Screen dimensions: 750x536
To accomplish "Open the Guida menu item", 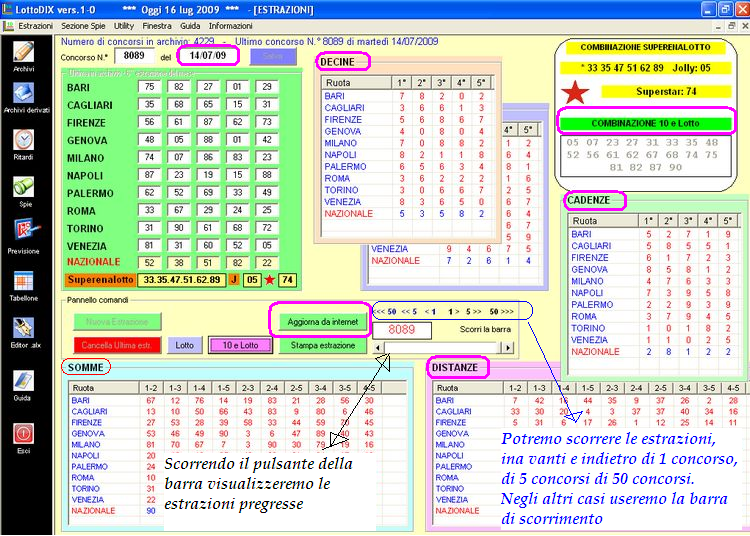I will [190, 26].
